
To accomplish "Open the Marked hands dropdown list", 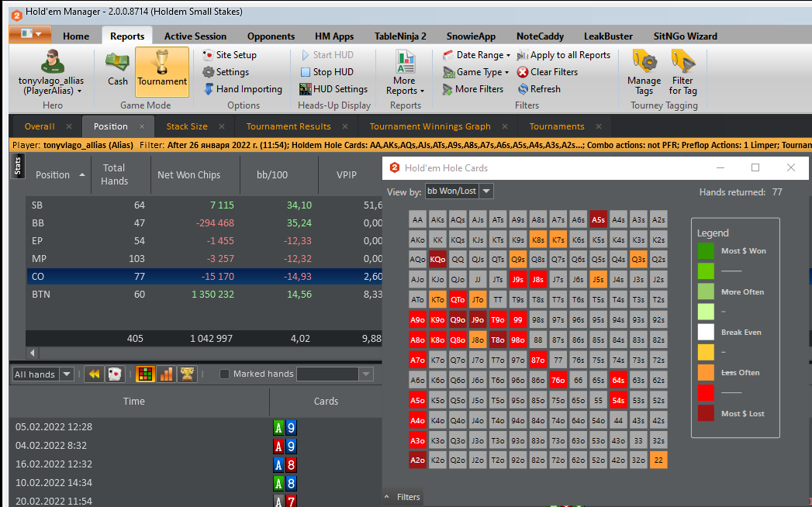I will pyautogui.click(x=366, y=374).
